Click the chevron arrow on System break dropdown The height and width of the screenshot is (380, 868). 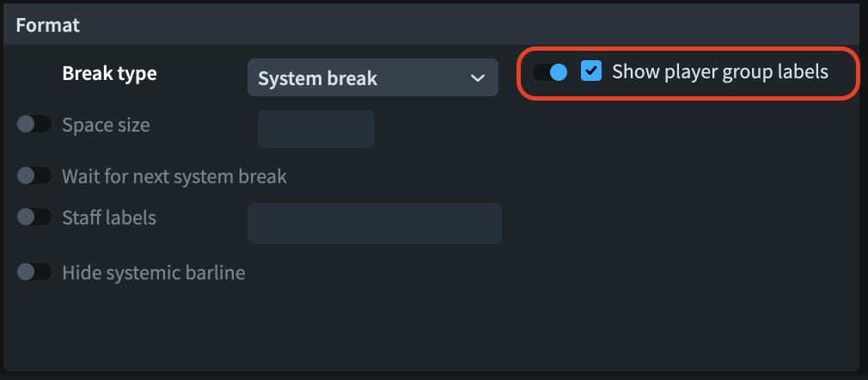point(478,78)
